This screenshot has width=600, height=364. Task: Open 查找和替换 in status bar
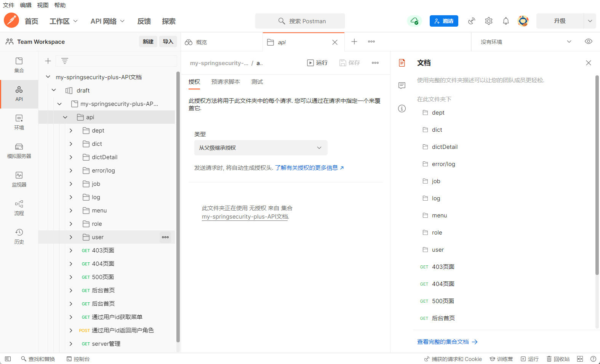(38, 359)
